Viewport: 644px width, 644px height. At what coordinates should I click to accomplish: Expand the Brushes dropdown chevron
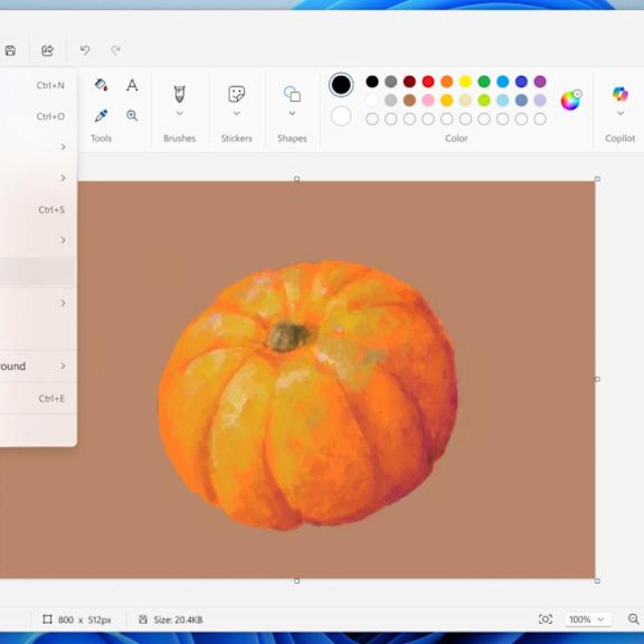pyautogui.click(x=179, y=114)
